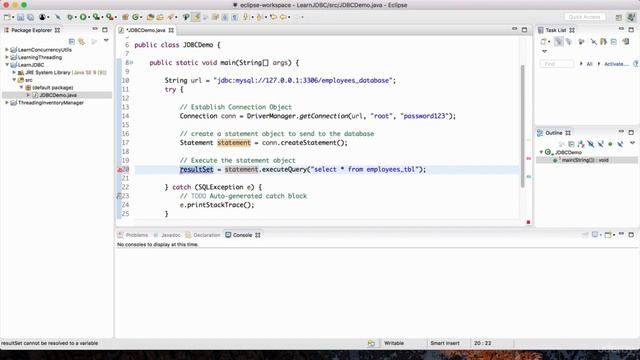This screenshot has width=640, height=360.
Task: Click the Activate... link in Task List
Action: click(616, 64)
